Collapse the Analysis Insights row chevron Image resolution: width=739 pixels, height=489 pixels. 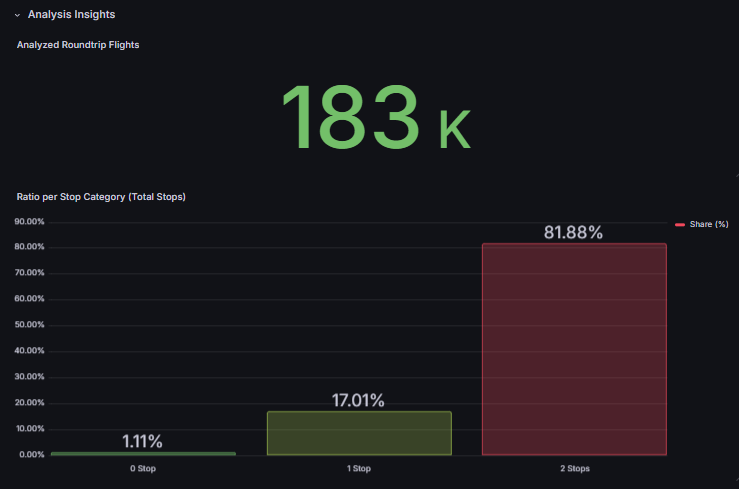pos(17,15)
